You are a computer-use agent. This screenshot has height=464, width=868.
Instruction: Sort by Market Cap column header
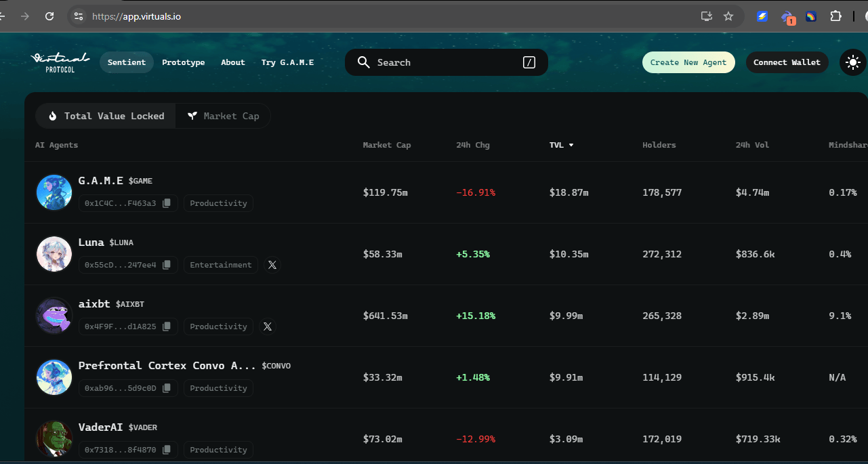point(387,145)
